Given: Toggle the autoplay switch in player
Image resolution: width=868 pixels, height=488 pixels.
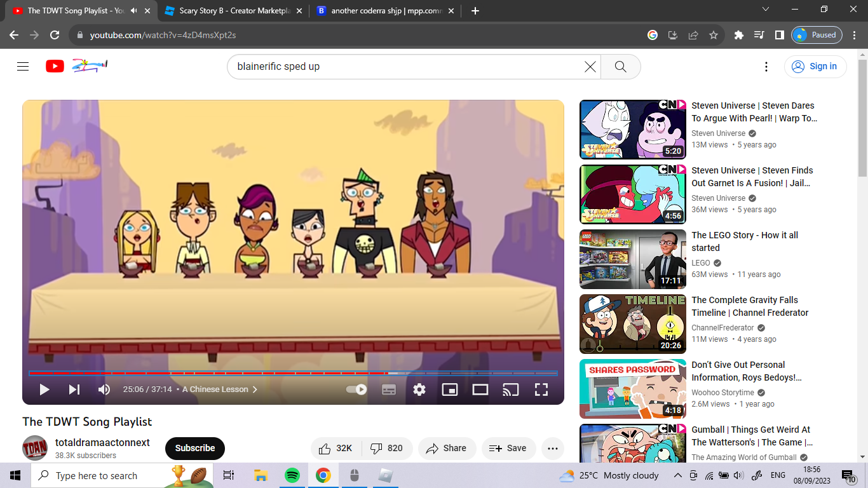Looking at the screenshot, I should tap(356, 390).
